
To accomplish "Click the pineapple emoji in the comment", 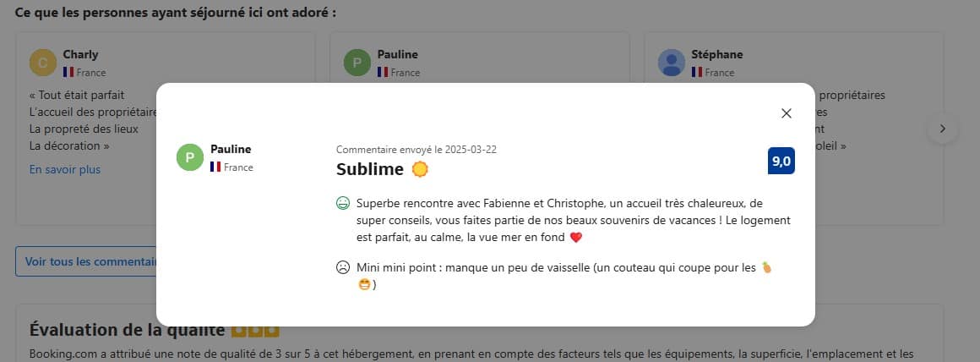I will [767, 267].
